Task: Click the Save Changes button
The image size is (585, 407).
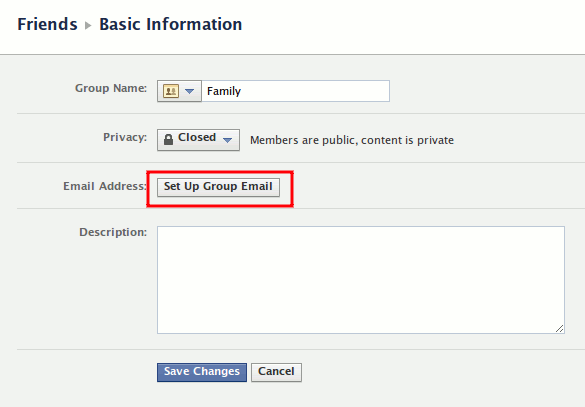Action: pos(202,372)
